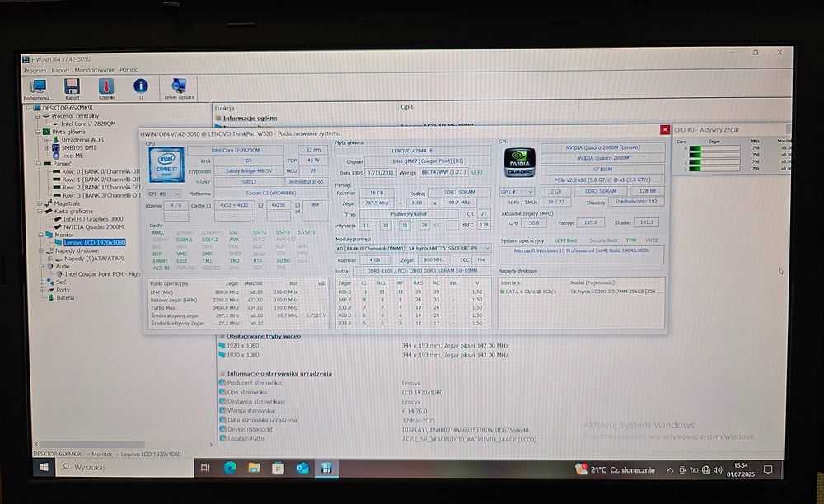Image resolution: width=824 pixels, height=504 pixels.
Task: Click the Core 1 clock bar
Action: [714, 156]
